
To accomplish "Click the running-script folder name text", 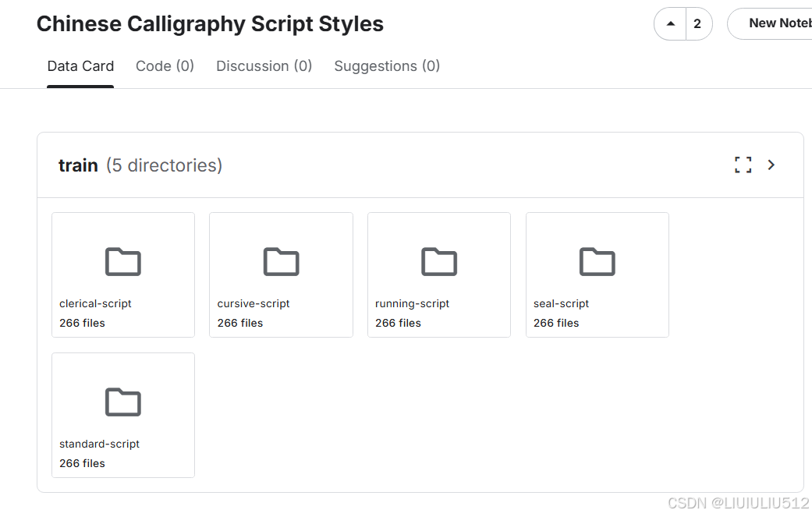I will tap(412, 303).
